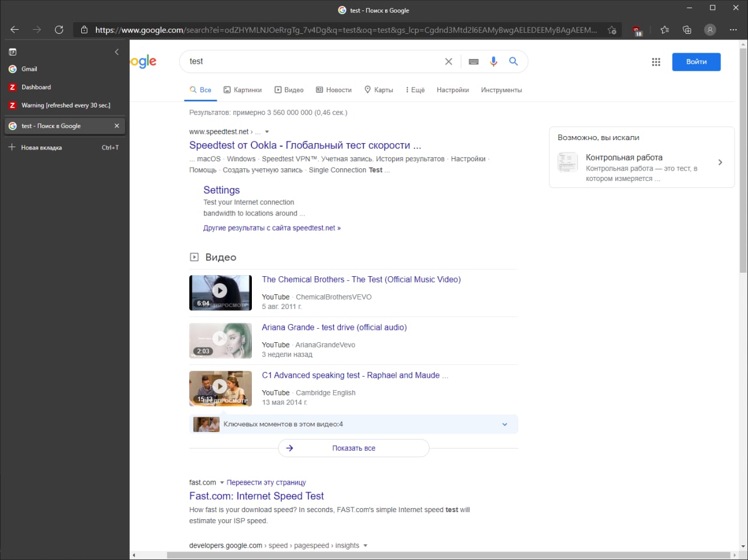Open uBlock Origin extension with badge 18
The height and width of the screenshot is (560, 748).
[637, 30]
